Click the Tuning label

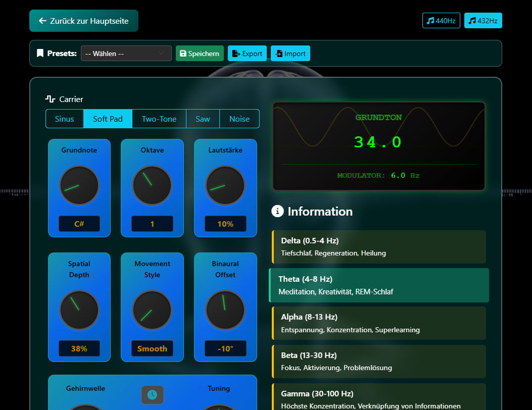219,388
